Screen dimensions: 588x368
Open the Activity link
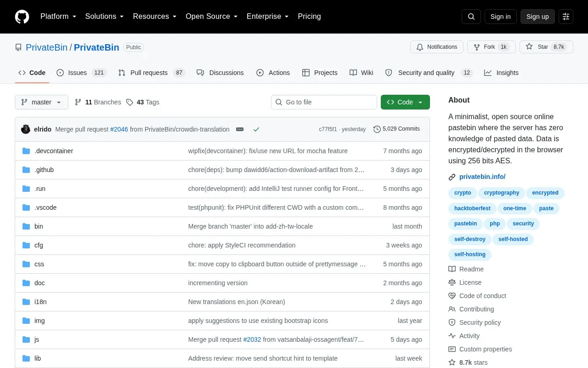point(464,336)
